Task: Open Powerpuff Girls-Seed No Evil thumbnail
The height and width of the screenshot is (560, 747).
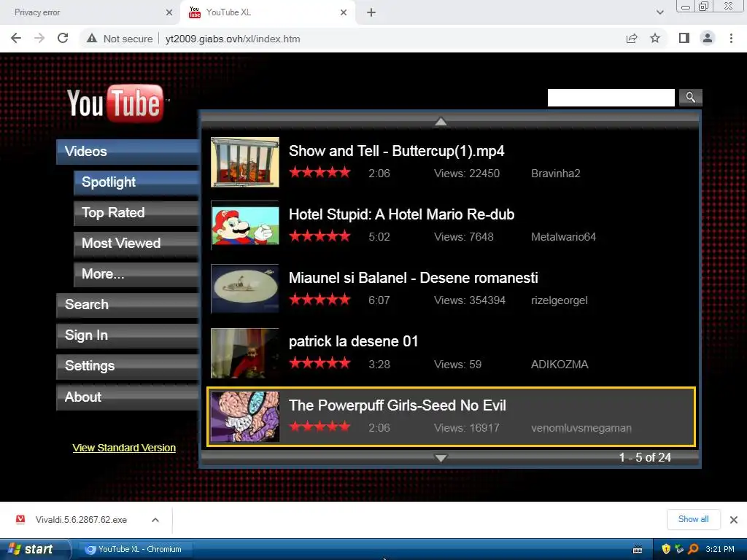Action: (x=245, y=416)
